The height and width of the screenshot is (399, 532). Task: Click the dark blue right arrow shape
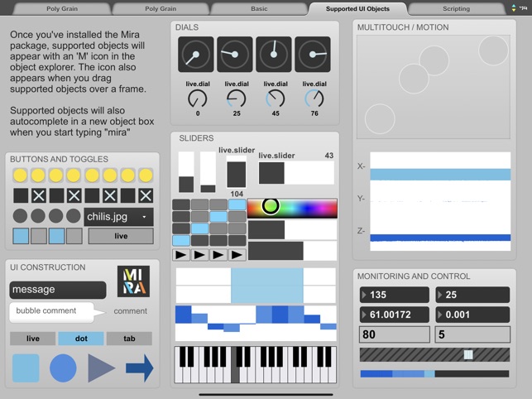tap(140, 368)
